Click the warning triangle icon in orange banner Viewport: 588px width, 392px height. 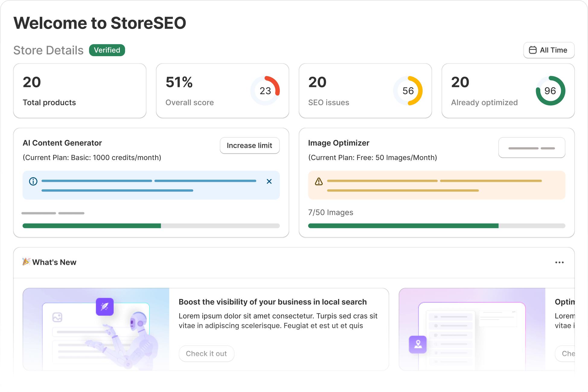point(319,182)
